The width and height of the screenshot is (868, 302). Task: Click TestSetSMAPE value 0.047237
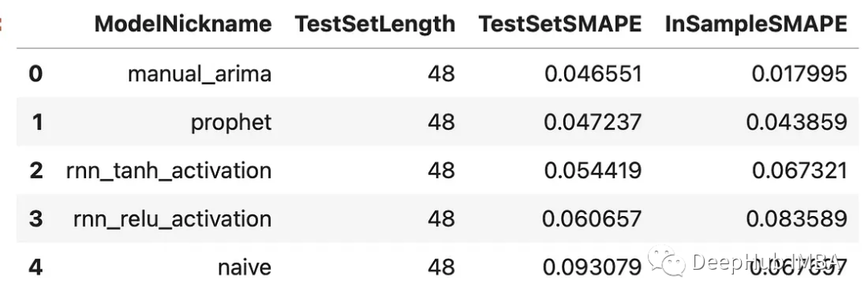tap(593, 122)
